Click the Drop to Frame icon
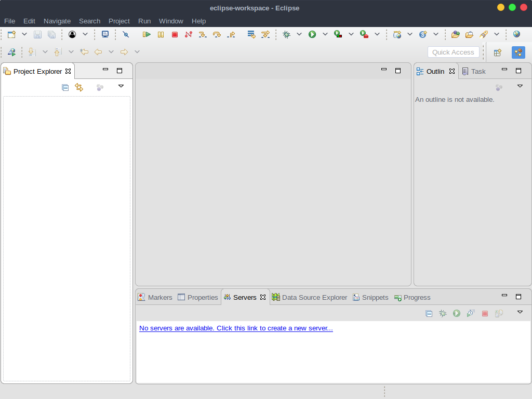The image size is (532, 399). (251, 34)
